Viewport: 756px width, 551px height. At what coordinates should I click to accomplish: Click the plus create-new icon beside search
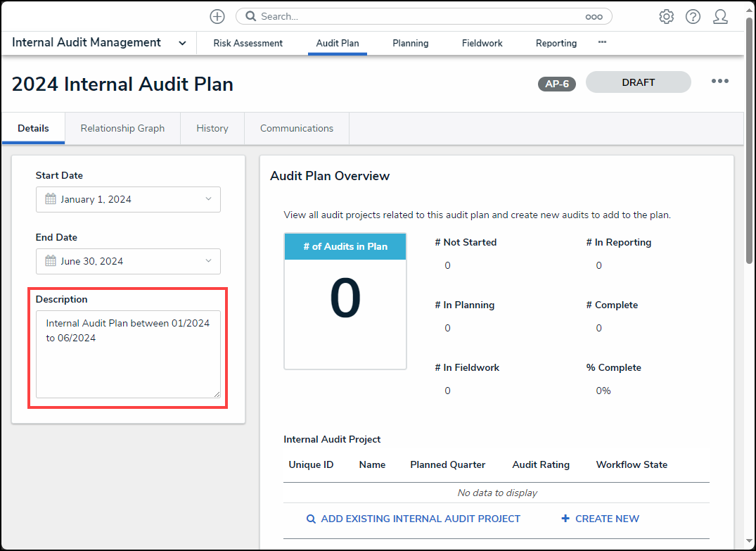click(217, 16)
